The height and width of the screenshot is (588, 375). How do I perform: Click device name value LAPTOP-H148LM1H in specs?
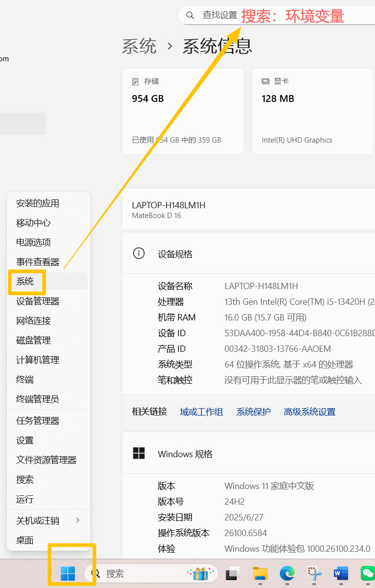pos(261,286)
